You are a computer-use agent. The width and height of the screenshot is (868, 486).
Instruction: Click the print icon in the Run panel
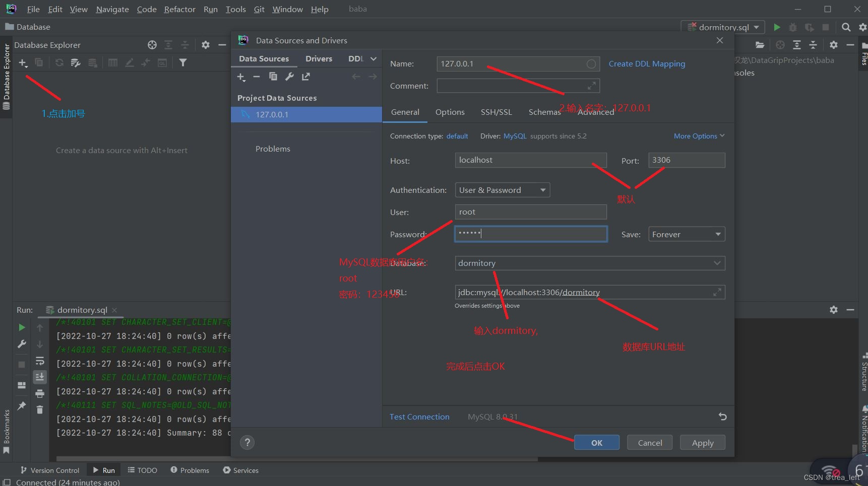(40, 393)
